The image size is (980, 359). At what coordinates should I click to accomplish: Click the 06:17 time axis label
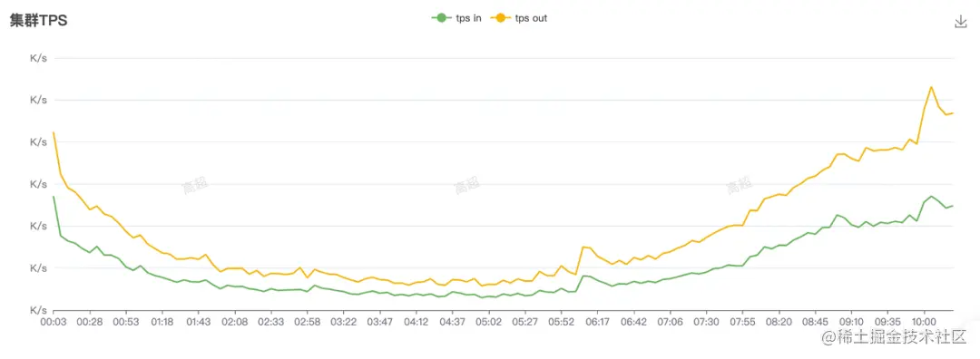click(597, 322)
